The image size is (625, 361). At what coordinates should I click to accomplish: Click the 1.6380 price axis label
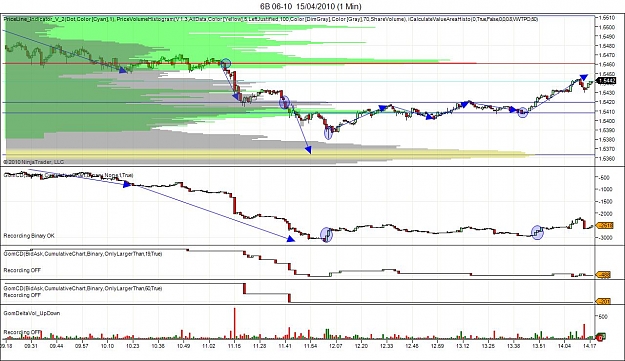tap(607, 139)
